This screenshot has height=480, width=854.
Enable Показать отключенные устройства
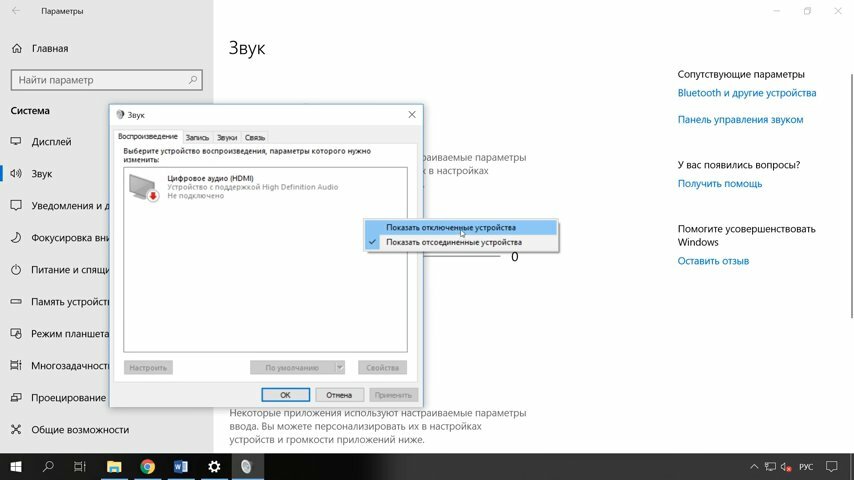tap(461, 228)
